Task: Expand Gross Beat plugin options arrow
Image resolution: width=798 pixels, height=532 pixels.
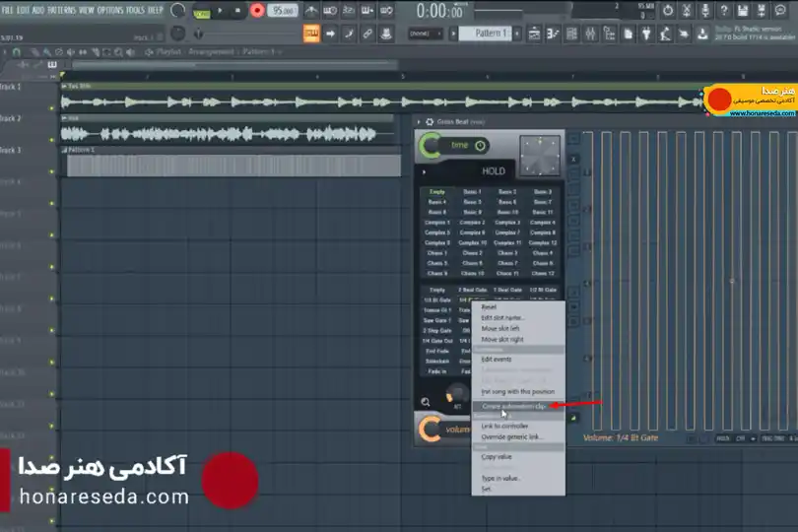Action: point(419,122)
